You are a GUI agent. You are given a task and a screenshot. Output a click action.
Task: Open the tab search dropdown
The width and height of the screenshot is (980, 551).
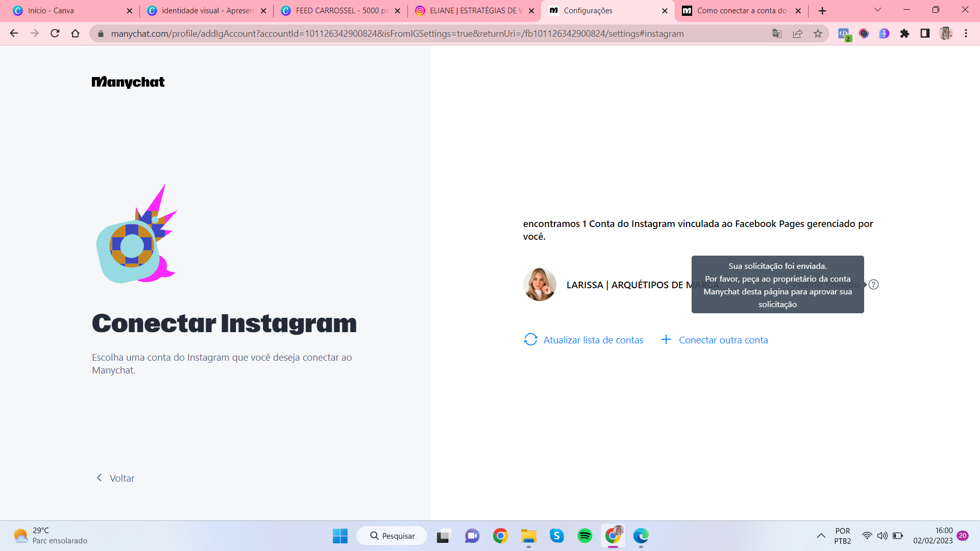tap(878, 10)
